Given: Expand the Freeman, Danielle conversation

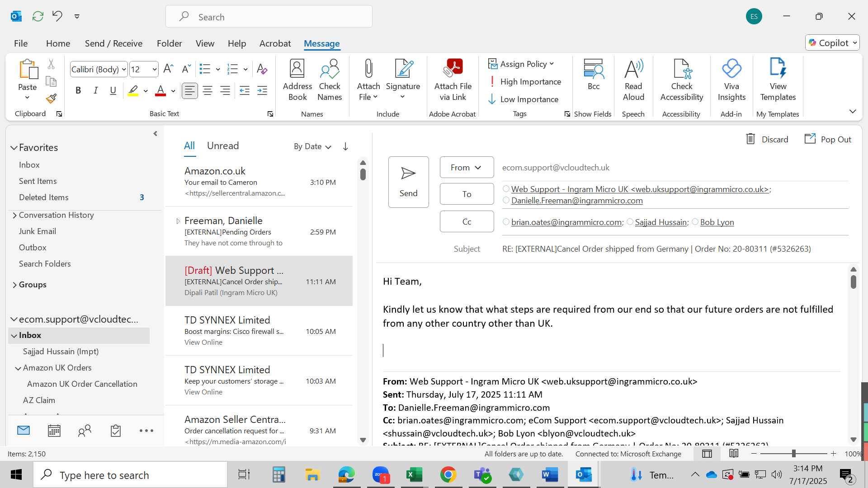Looking at the screenshot, I should (178, 221).
